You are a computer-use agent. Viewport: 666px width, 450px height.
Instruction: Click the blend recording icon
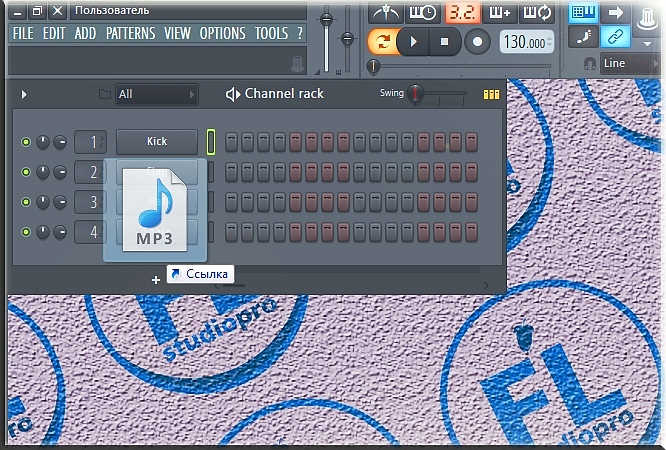coord(498,13)
